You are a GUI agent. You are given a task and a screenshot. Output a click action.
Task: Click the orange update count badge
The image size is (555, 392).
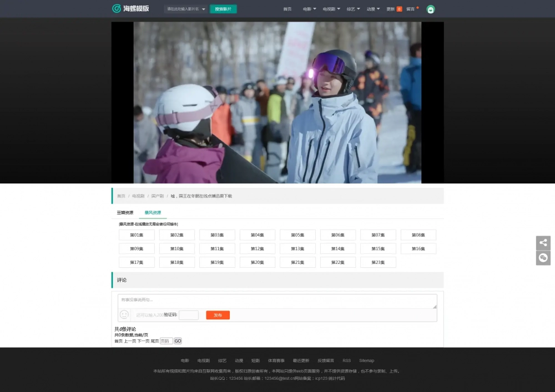pyautogui.click(x=399, y=9)
